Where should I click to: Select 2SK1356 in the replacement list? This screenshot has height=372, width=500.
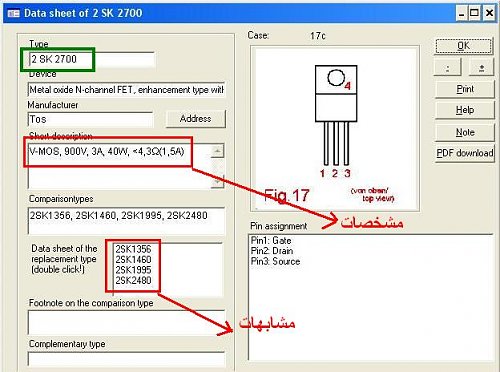click(133, 249)
